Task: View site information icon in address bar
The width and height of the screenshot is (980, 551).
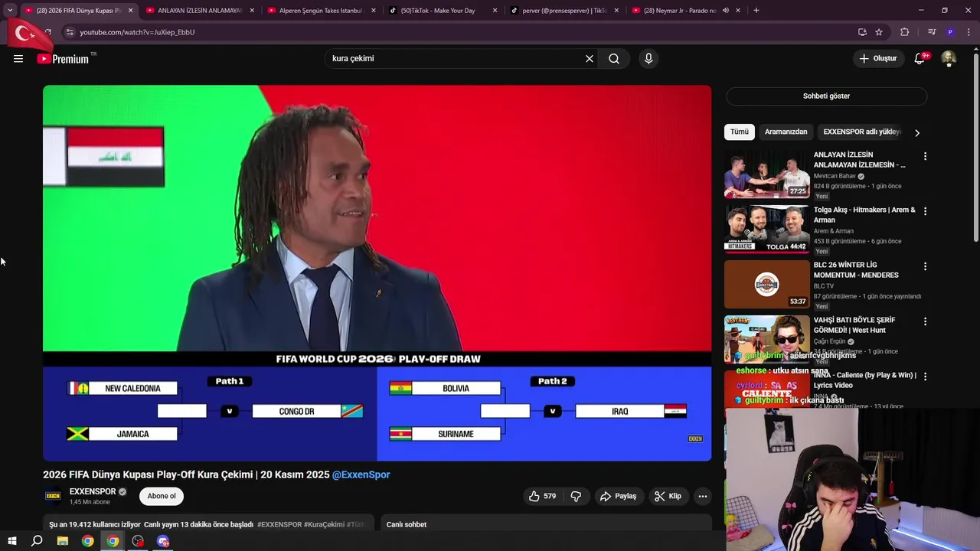Action: coord(70,32)
